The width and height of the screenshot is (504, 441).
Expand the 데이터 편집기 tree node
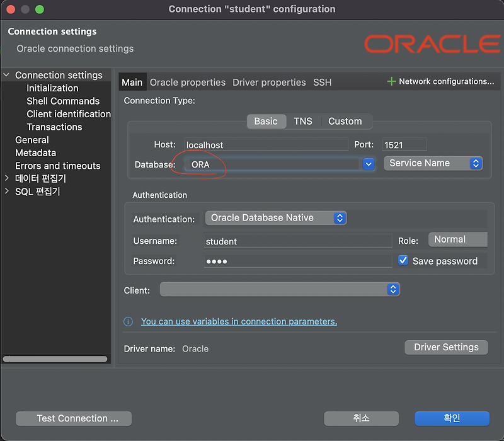tap(7, 178)
